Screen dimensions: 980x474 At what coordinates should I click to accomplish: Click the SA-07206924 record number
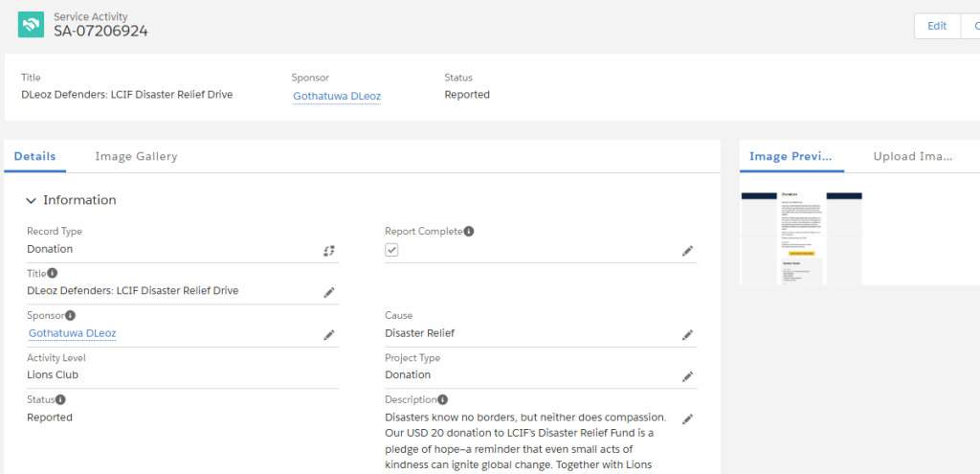100,31
